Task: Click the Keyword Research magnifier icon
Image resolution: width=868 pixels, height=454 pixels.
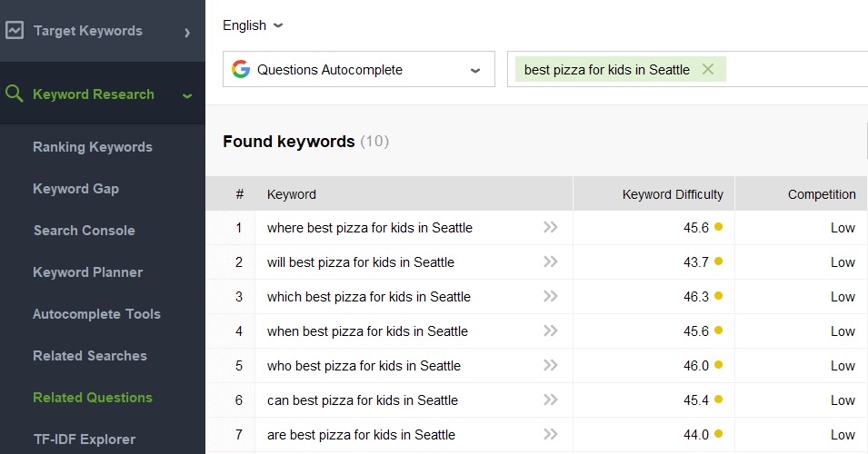Action: tap(15, 94)
